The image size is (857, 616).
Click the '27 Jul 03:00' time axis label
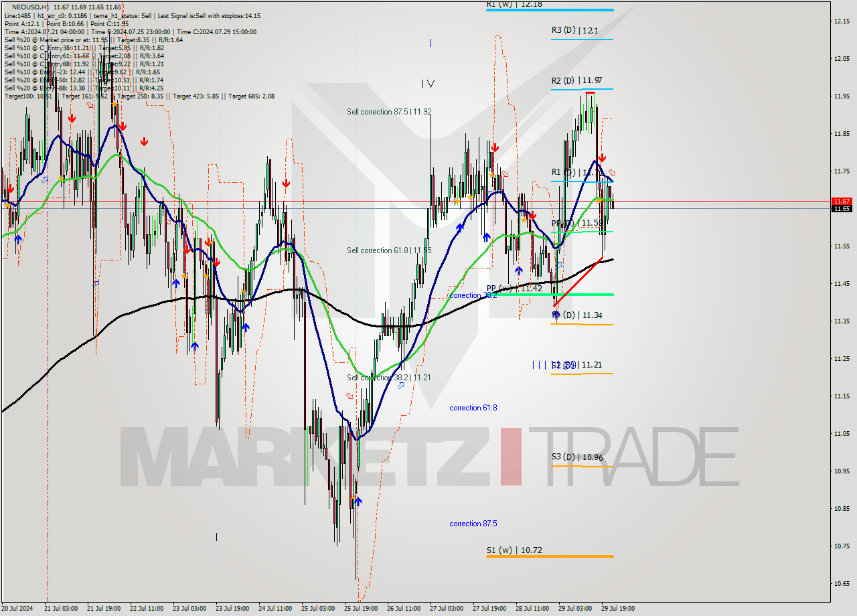click(x=447, y=609)
